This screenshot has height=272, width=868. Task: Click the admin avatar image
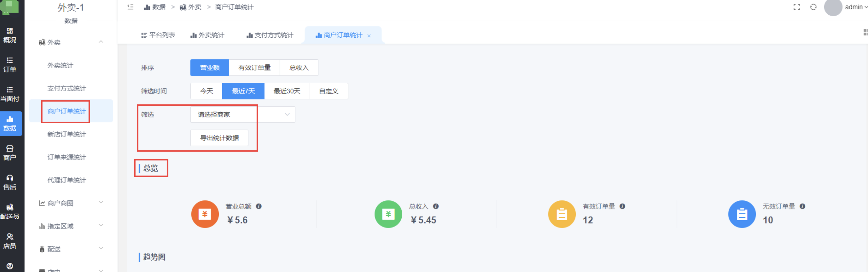(x=833, y=7)
